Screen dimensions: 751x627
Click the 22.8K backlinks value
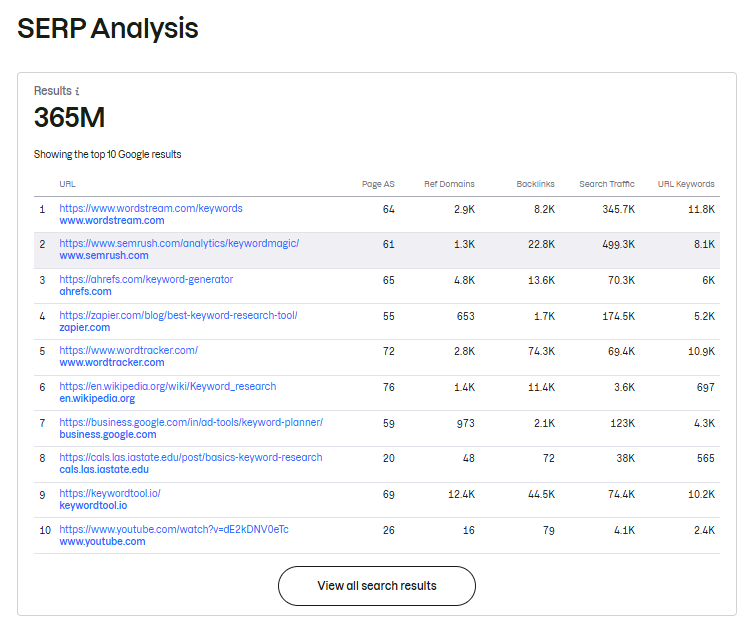[x=542, y=244]
